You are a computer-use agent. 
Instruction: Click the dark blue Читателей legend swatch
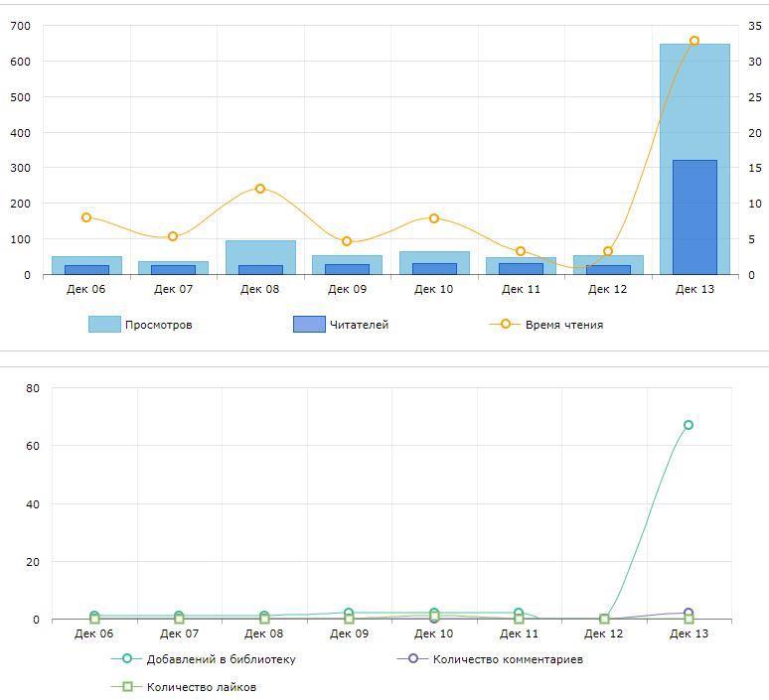309,324
